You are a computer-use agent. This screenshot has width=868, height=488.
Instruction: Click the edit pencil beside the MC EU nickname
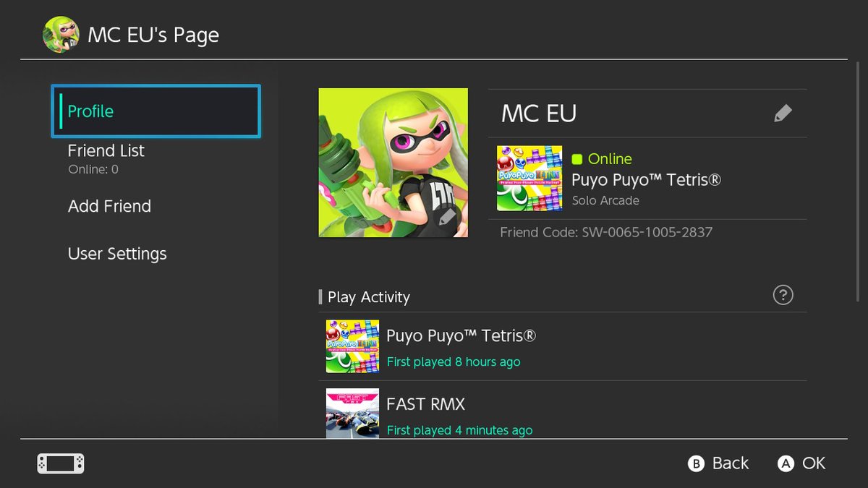click(x=783, y=114)
